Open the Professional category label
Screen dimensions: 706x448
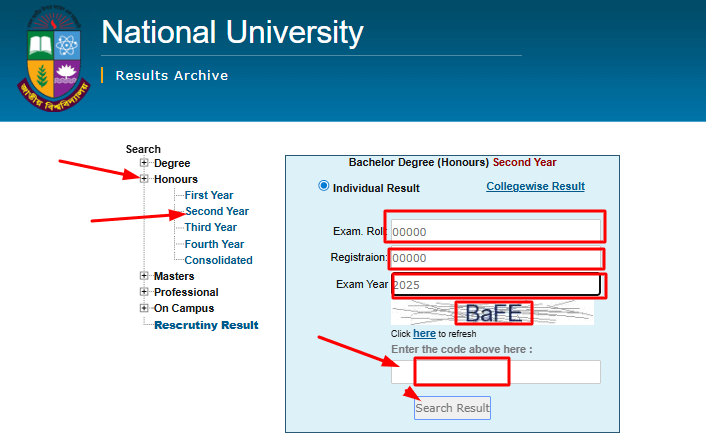186,292
